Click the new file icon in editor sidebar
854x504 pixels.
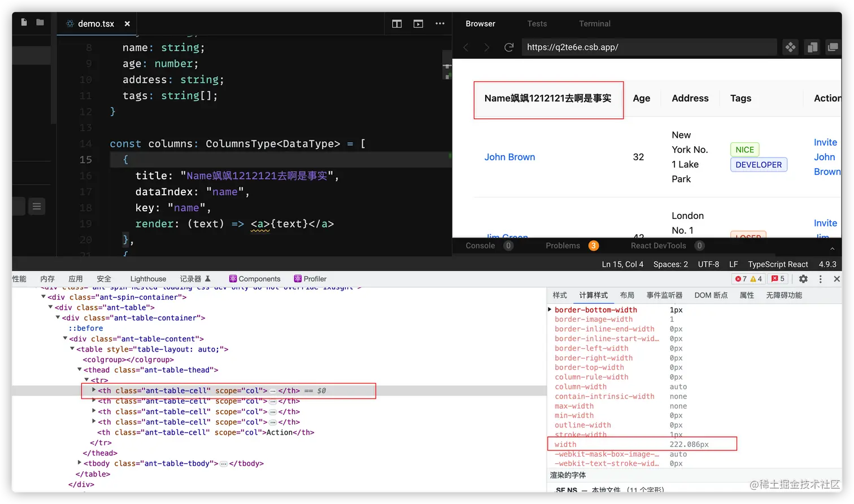tap(24, 22)
